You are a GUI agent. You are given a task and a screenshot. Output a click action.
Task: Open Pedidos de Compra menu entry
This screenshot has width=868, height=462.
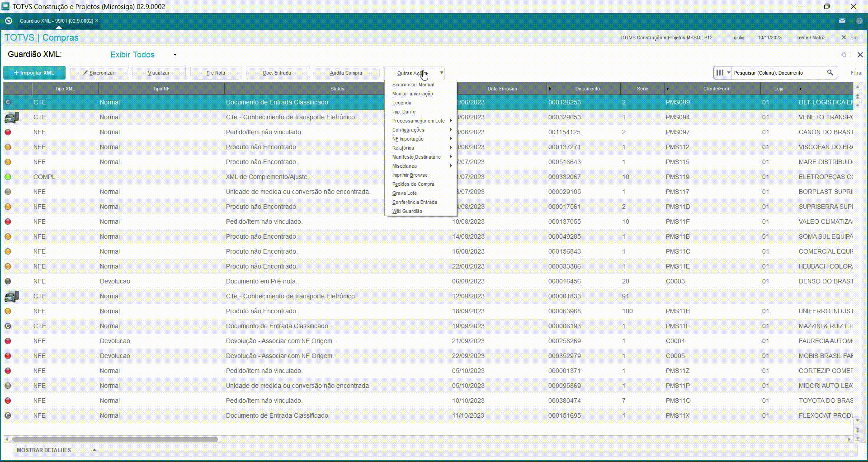point(413,184)
